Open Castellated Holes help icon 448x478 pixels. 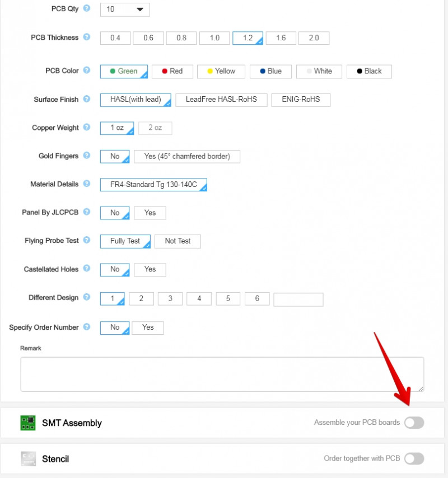[x=86, y=269]
